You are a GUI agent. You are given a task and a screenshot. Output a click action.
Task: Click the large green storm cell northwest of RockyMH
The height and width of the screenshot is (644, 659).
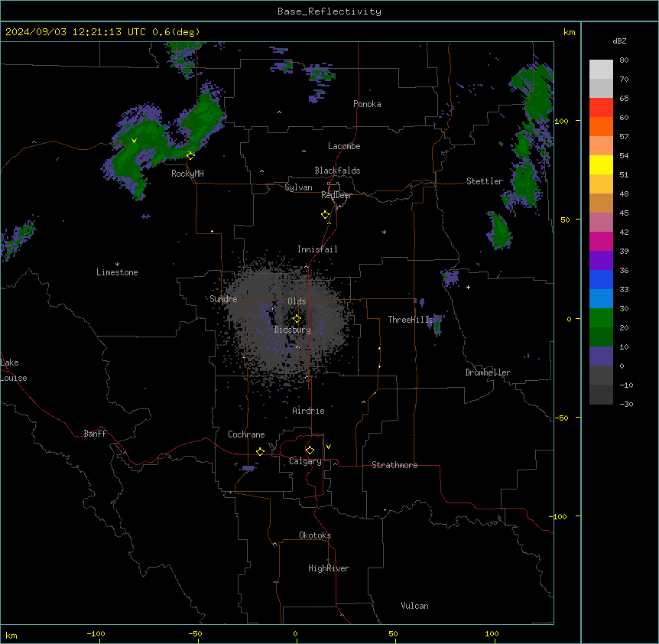[x=138, y=151]
